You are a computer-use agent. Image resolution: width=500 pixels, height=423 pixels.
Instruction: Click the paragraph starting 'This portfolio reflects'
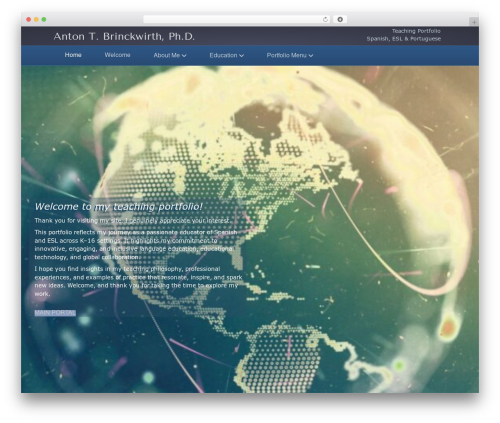point(136,245)
